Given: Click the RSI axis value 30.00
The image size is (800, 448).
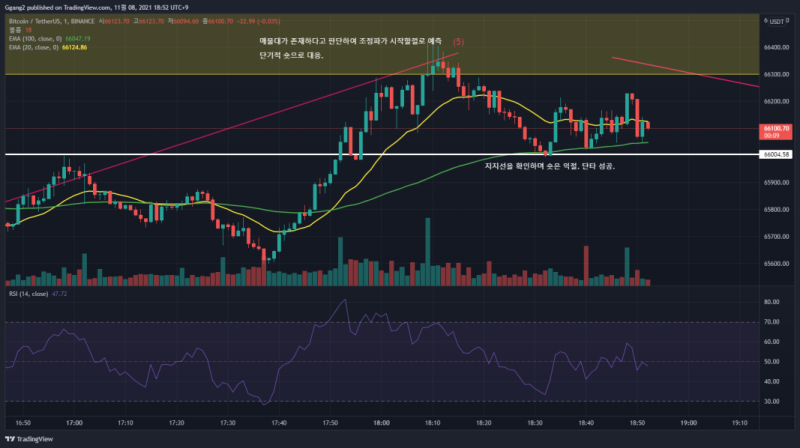Looking at the screenshot, I should click(x=771, y=402).
